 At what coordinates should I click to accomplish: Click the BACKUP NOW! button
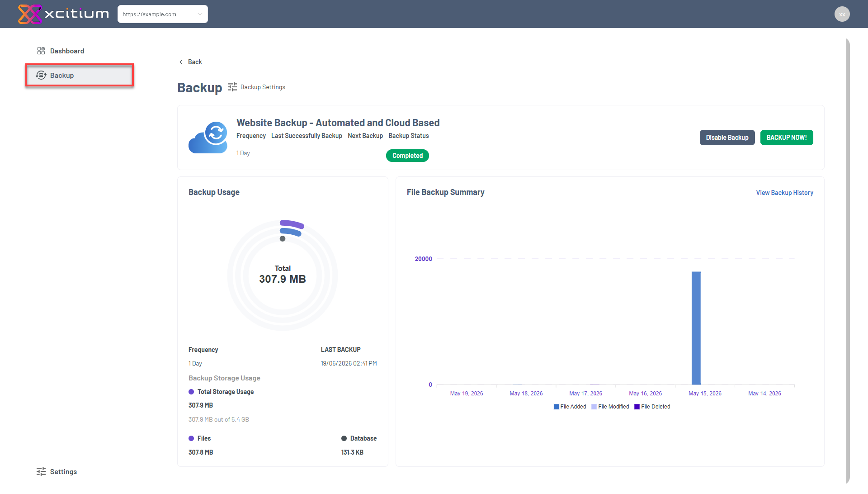787,138
